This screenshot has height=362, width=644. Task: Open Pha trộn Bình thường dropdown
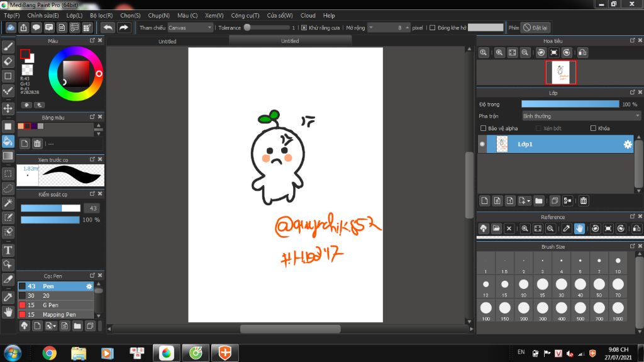pyautogui.click(x=580, y=116)
